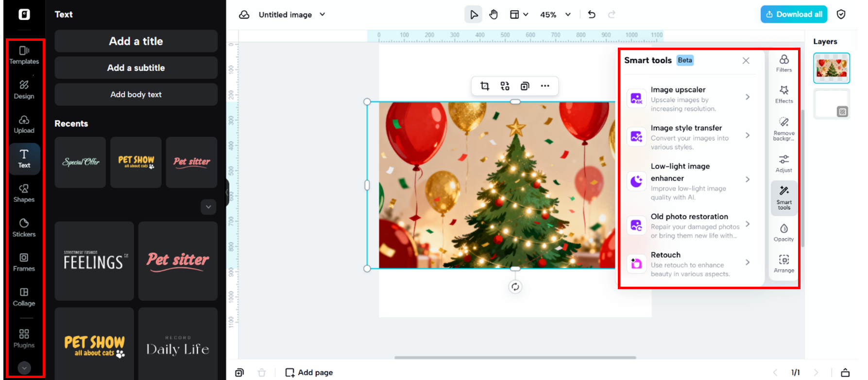
Task: Open the Templates panel in sidebar
Action: click(x=24, y=55)
